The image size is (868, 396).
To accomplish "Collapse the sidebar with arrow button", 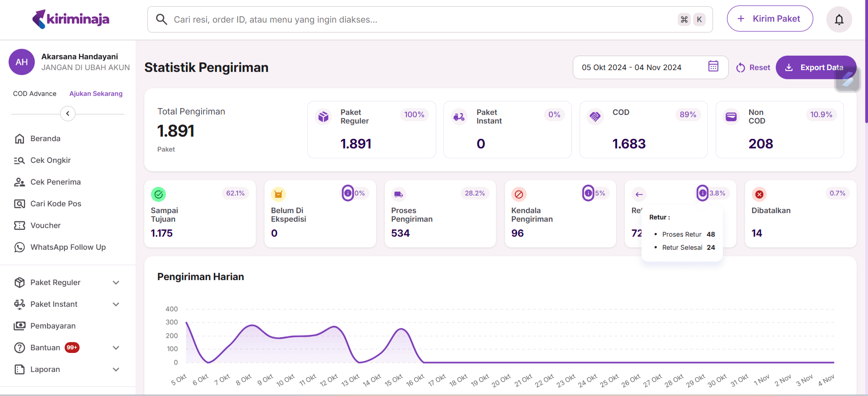I will coord(68,114).
